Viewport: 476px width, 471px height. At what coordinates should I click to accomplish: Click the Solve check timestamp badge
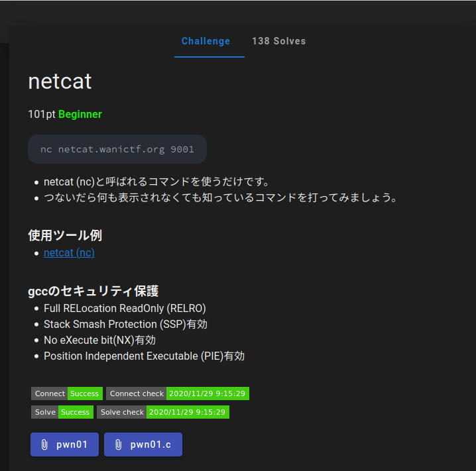pos(163,412)
